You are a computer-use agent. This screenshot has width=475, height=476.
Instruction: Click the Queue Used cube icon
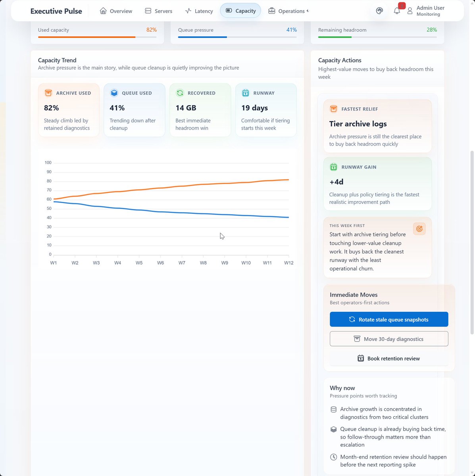click(x=114, y=93)
